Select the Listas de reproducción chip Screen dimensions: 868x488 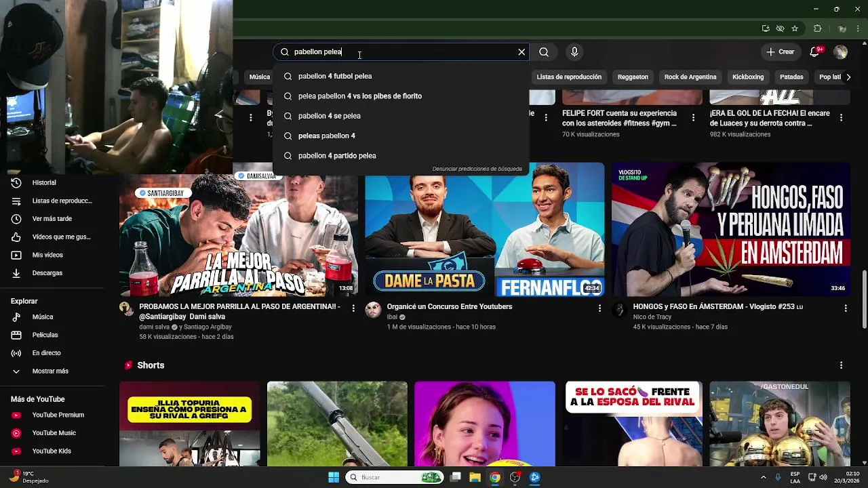[569, 77]
